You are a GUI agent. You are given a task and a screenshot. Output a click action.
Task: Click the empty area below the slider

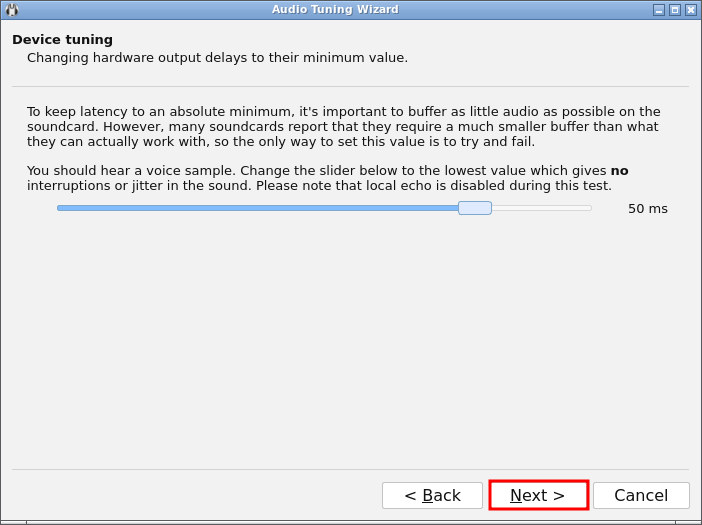click(350, 340)
